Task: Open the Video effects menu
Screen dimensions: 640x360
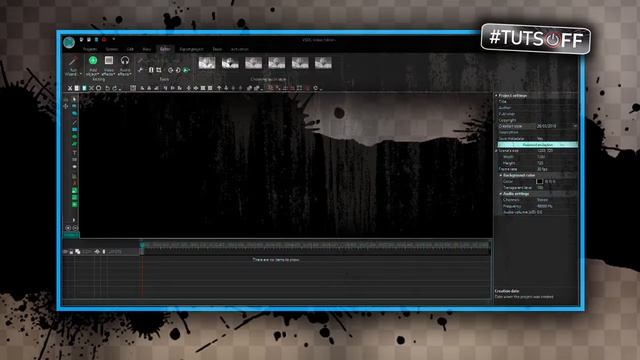Action: pyautogui.click(x=109, y=66)
